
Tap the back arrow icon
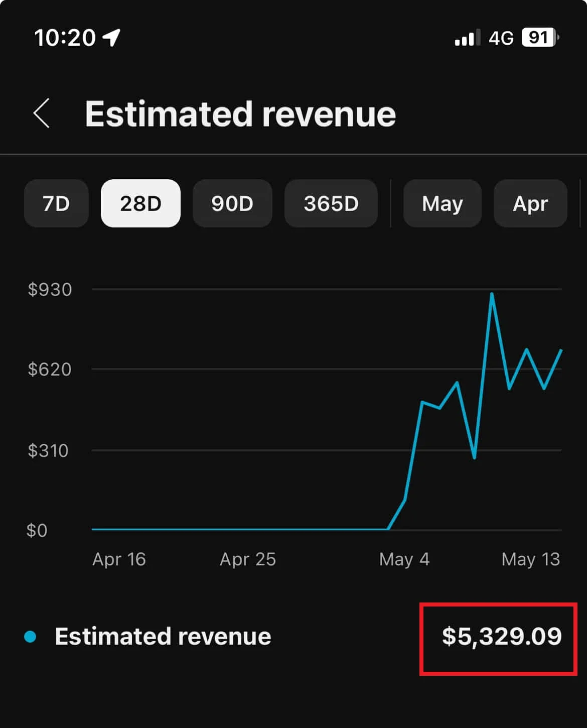click(x=42, y=113)
